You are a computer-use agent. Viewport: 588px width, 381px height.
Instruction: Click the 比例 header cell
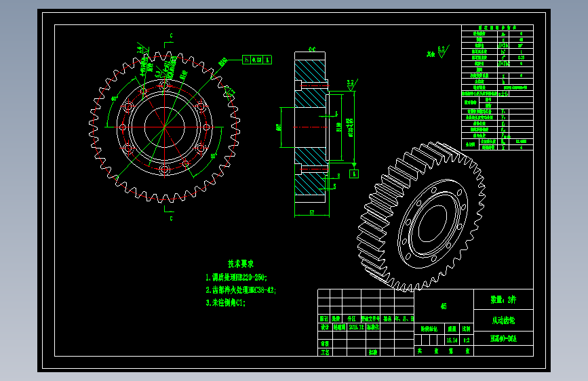[467, 329]
